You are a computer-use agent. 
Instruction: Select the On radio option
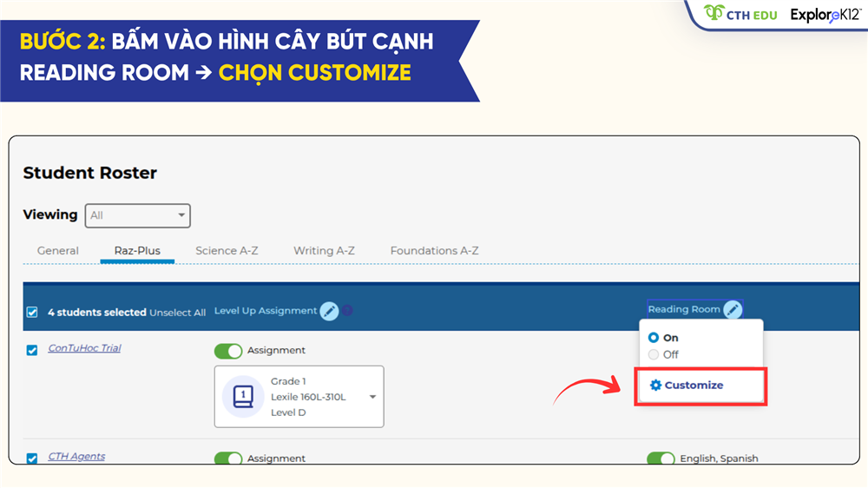tap(654, 337)
